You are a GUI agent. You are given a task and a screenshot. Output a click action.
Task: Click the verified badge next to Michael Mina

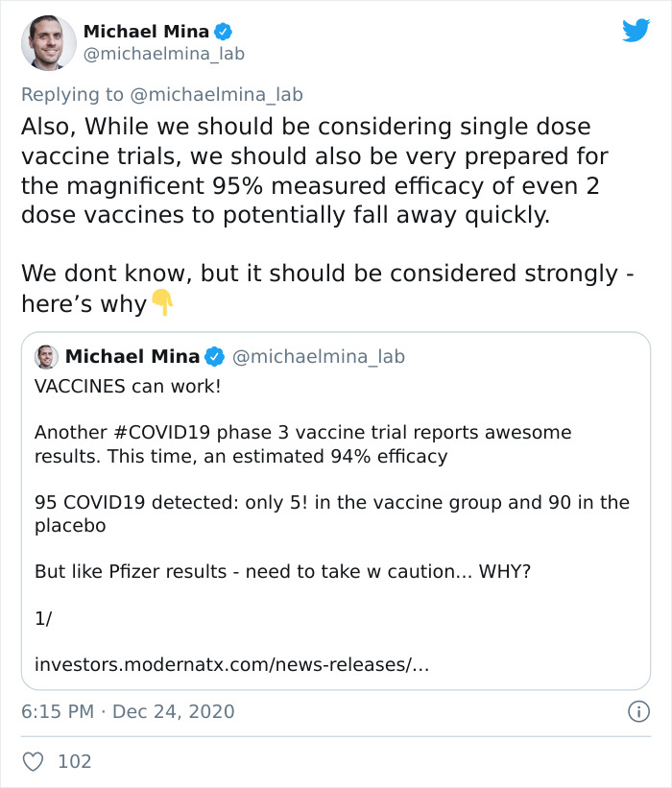222,31
